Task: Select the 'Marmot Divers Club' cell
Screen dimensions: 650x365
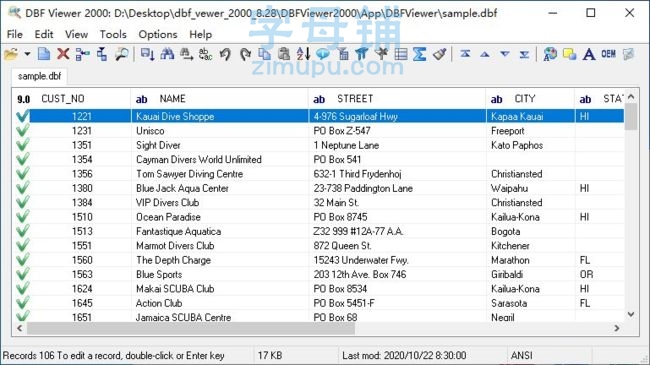Action: point(220,246)
